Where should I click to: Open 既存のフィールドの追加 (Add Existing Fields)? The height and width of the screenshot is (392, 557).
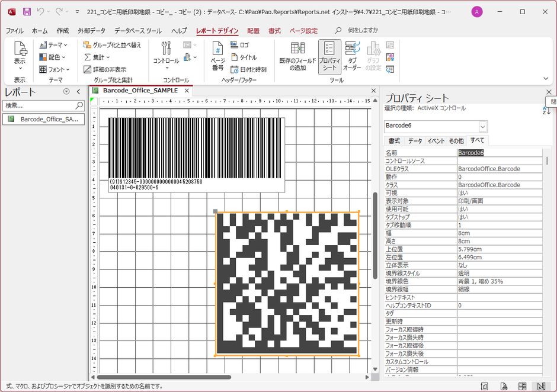(x=297, y=57)
